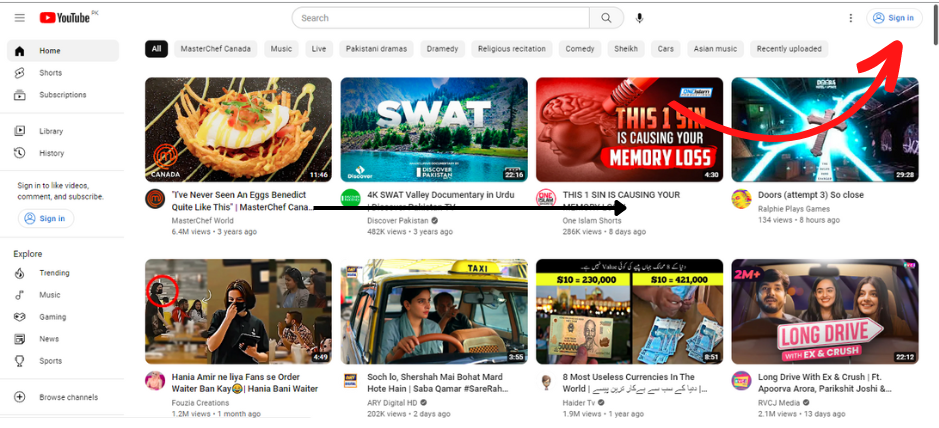Select the Dramedy filter chip

[x=443, y=49]
